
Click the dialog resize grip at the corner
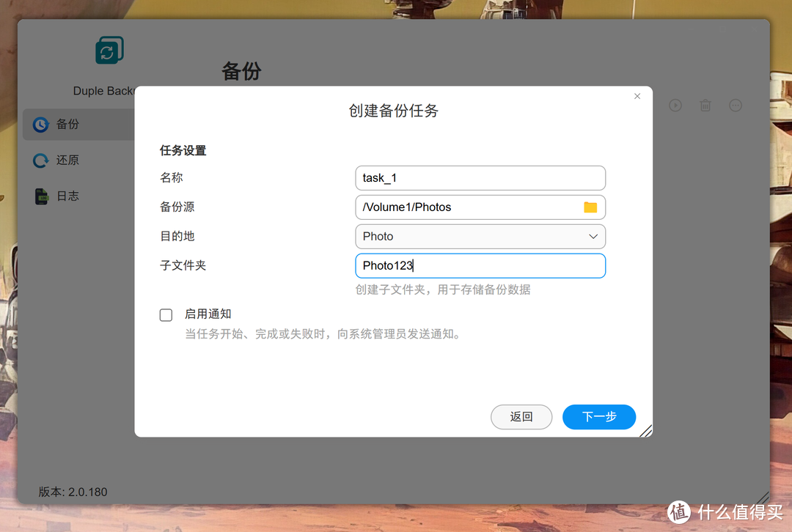click(x=646, y=431)
